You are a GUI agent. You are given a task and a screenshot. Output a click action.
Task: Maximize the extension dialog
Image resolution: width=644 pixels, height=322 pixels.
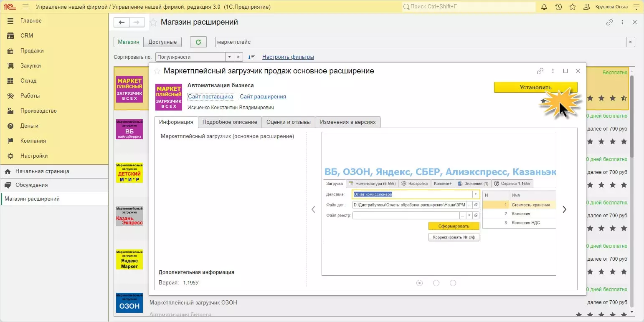[x=565, y=71]
